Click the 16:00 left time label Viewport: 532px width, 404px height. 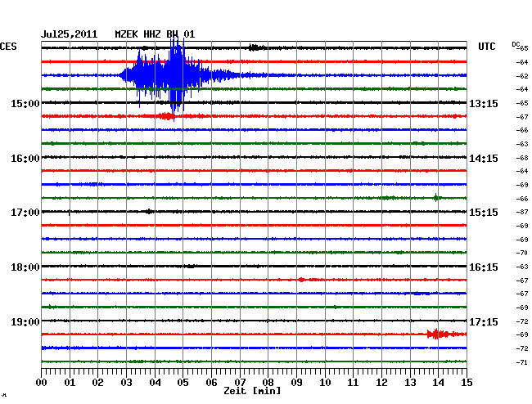pyautogui.click(x=25, y=159)
